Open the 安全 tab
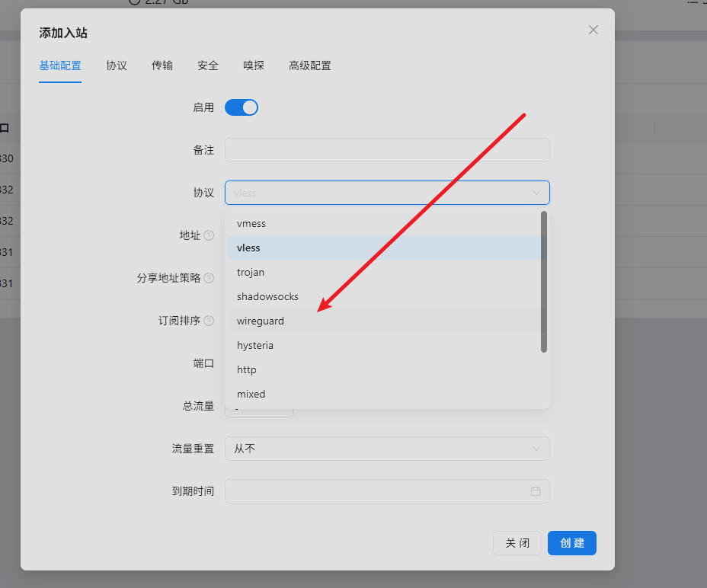Image resolution: width=707 pixels, height=588 pixels. (x=208, y=66)
